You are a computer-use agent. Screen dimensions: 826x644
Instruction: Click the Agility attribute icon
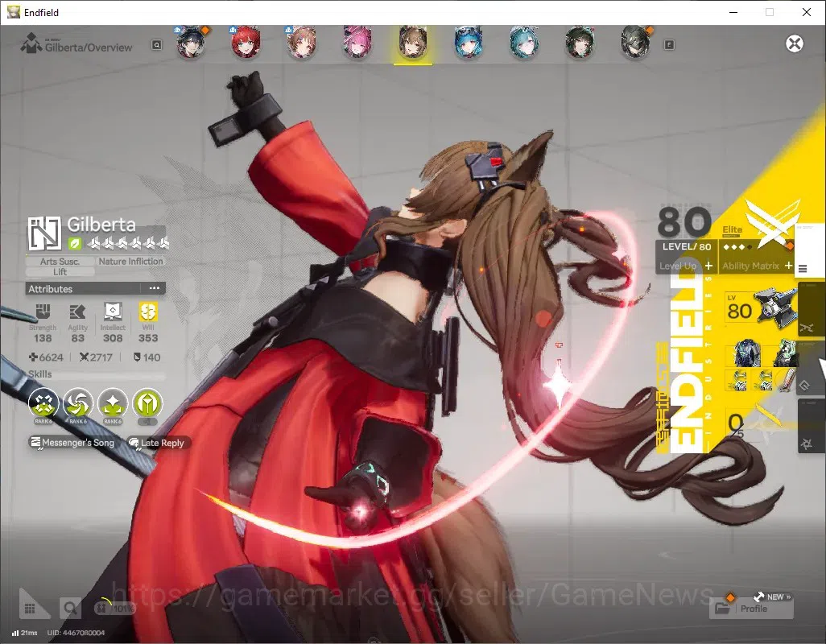click(x=77, y=312)
